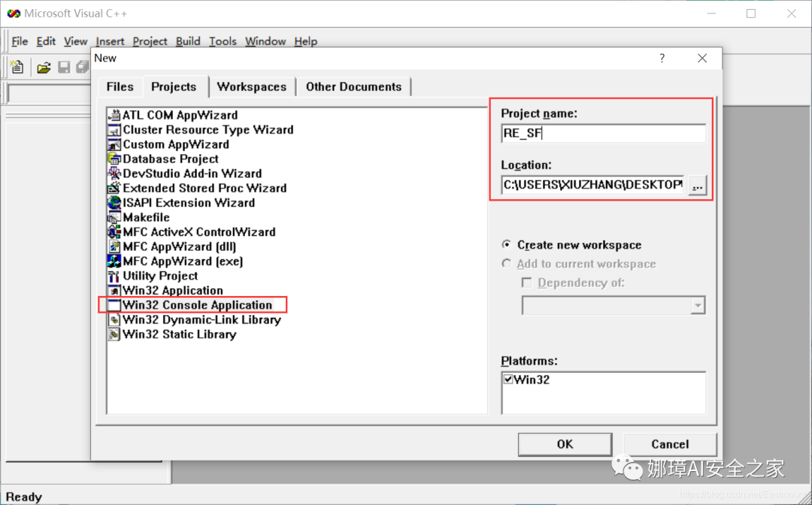
Task: Click the Win32 Application icon
Action: [x=114, y=290]
